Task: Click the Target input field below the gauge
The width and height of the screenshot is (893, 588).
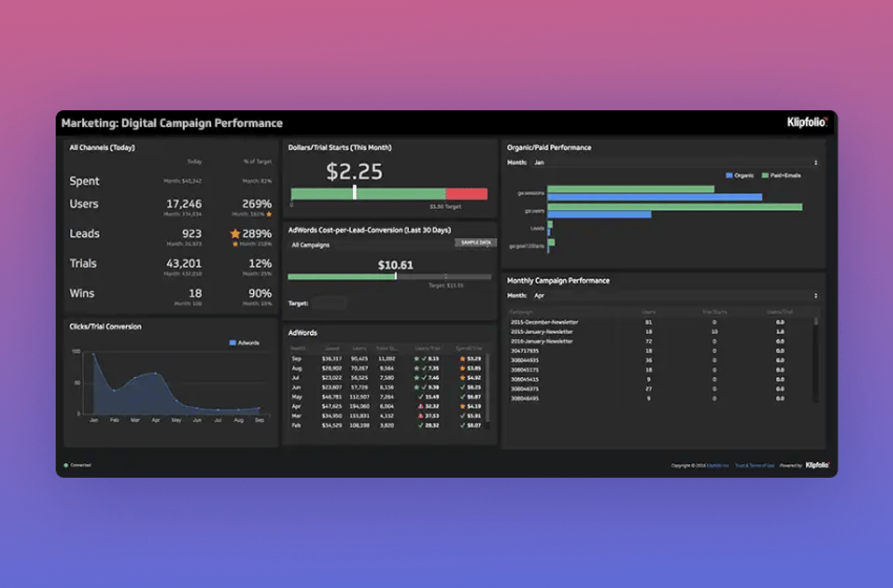Action: coord(329,303)
